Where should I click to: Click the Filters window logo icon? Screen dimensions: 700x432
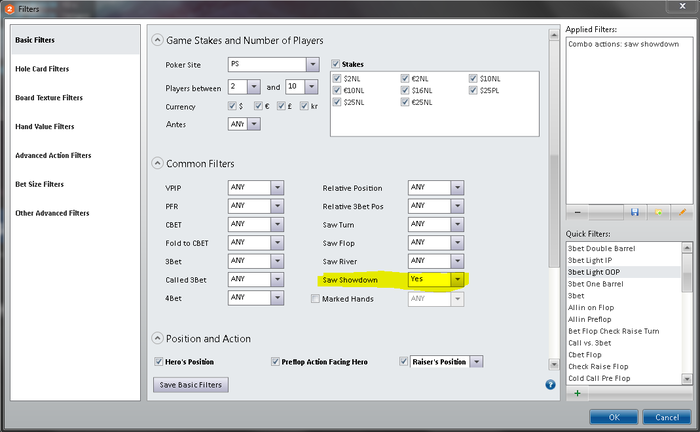click(9, 8)
